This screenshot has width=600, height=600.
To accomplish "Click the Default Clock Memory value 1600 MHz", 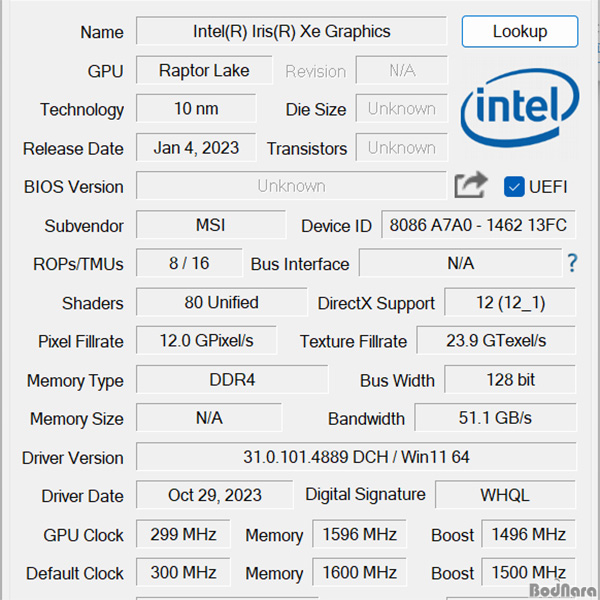I will (x=359, y=572).
